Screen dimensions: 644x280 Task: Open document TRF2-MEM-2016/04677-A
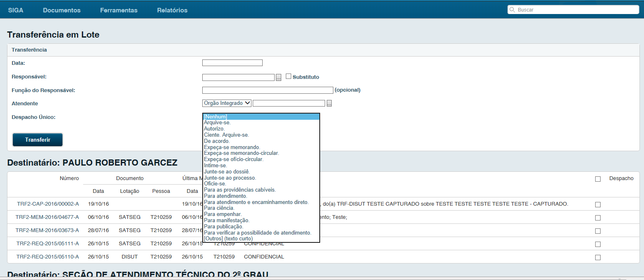[x=47, y=217]
